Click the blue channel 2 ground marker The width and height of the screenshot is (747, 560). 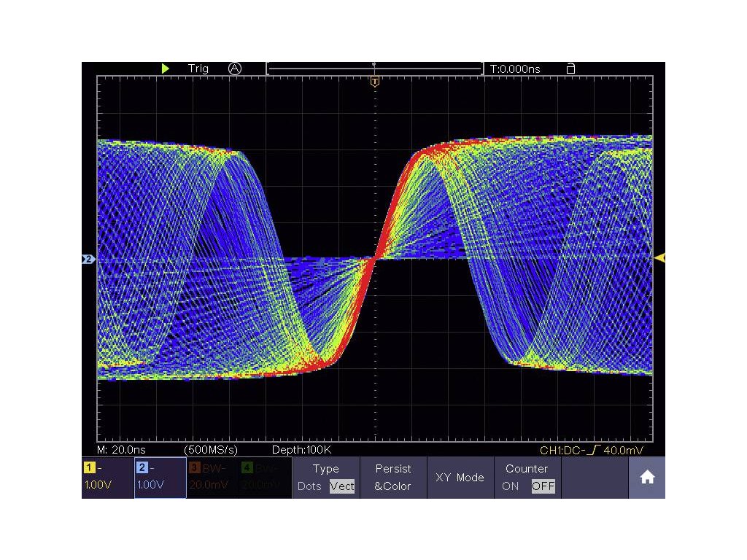(x=88, y=259)
